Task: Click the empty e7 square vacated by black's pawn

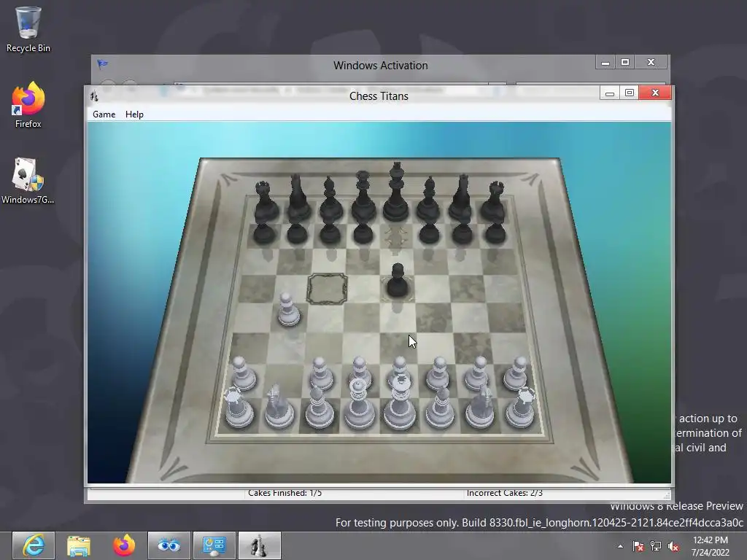Action: tap(396, 236)
